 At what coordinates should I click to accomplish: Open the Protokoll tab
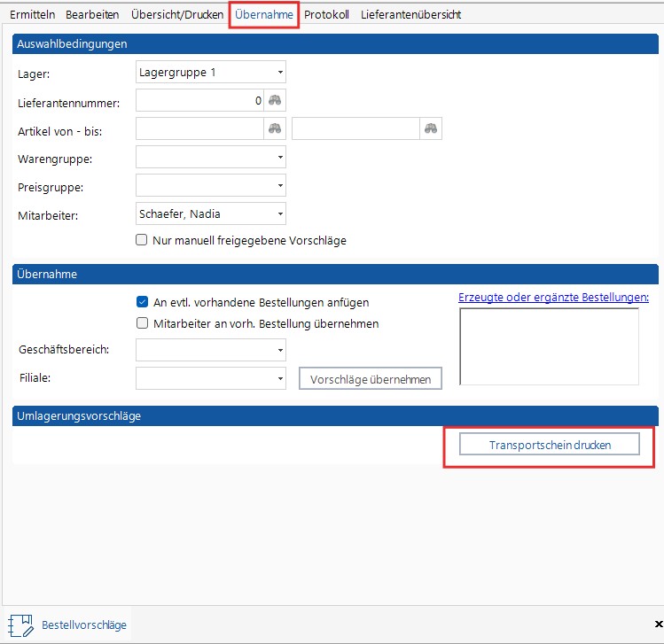[326, 15]
